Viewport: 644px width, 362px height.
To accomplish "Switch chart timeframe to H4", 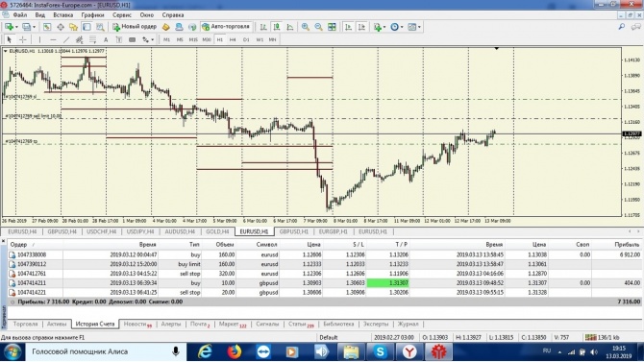I will pos(233,39).
